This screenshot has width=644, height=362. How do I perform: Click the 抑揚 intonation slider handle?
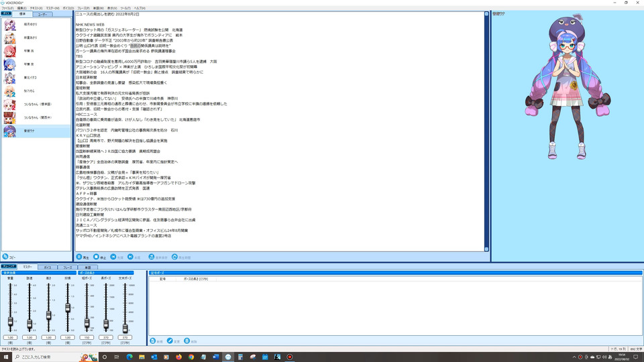point(68,308)
